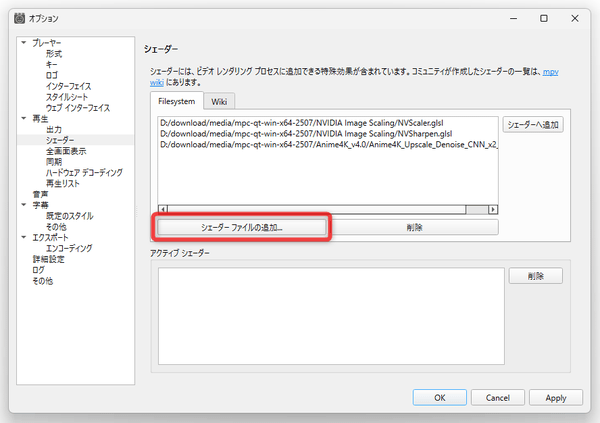
Task: Minimize the オプション window
Action: [x=514, y=18]
